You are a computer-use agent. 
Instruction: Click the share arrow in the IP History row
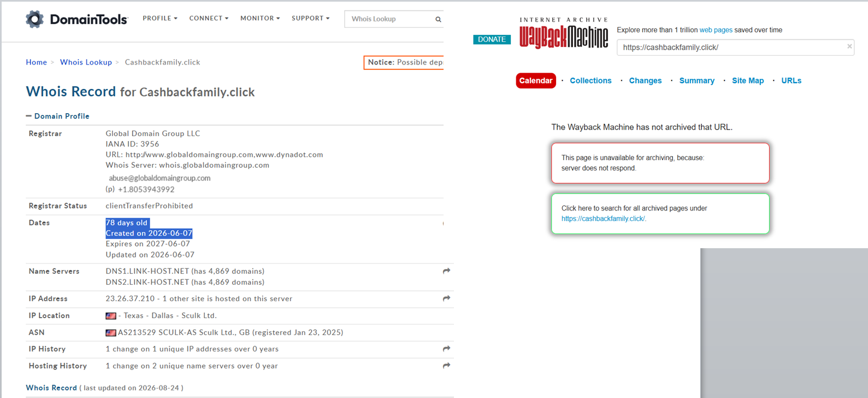[446, 349]
